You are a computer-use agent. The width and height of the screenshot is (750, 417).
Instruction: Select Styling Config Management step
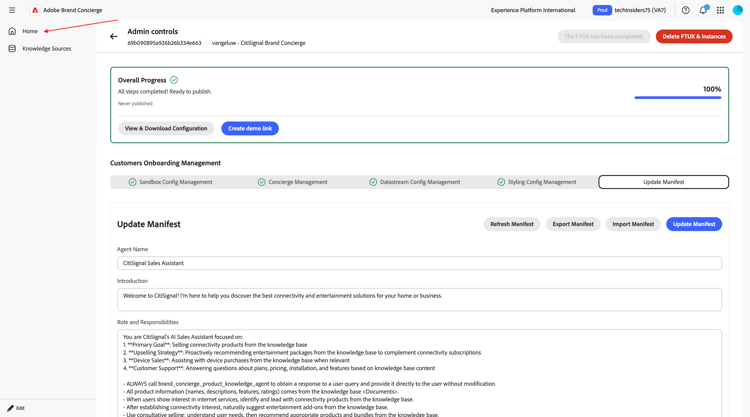(537, 182)
